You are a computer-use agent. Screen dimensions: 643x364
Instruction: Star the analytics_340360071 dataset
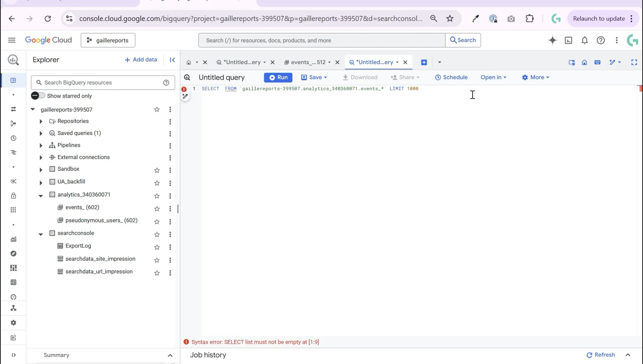[x=157, y=196]
